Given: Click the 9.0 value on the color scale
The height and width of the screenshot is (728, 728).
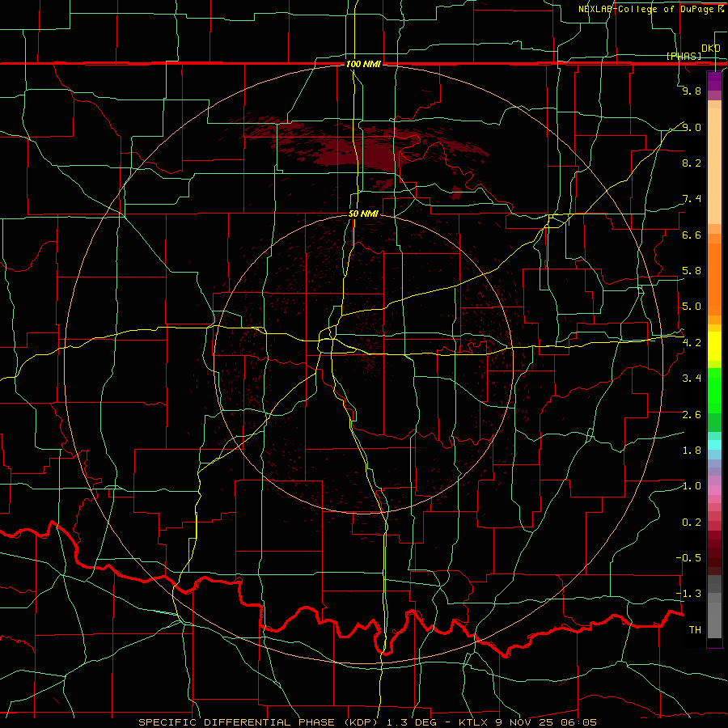Looking at the screenshot, I should point(692,127).
